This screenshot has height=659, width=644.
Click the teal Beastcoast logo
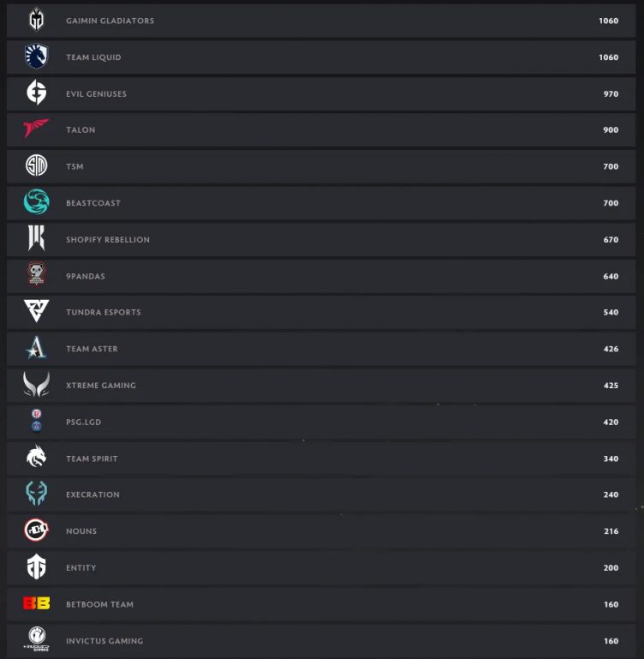(36, 202)
